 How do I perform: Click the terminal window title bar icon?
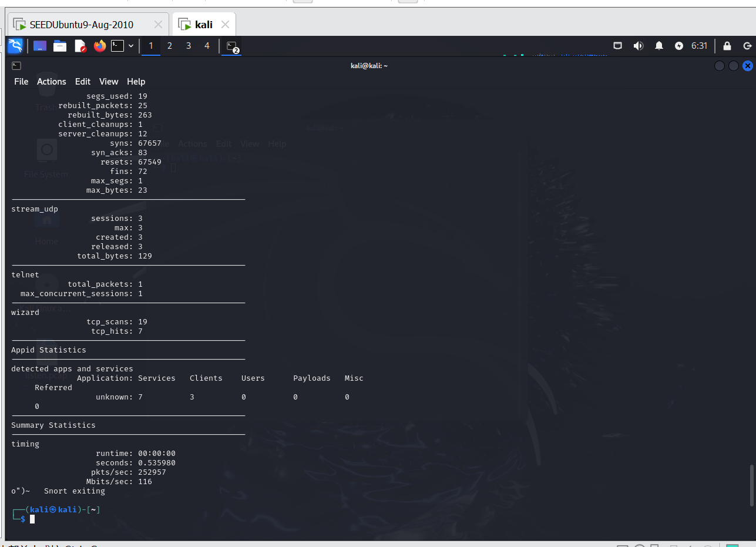16,66
